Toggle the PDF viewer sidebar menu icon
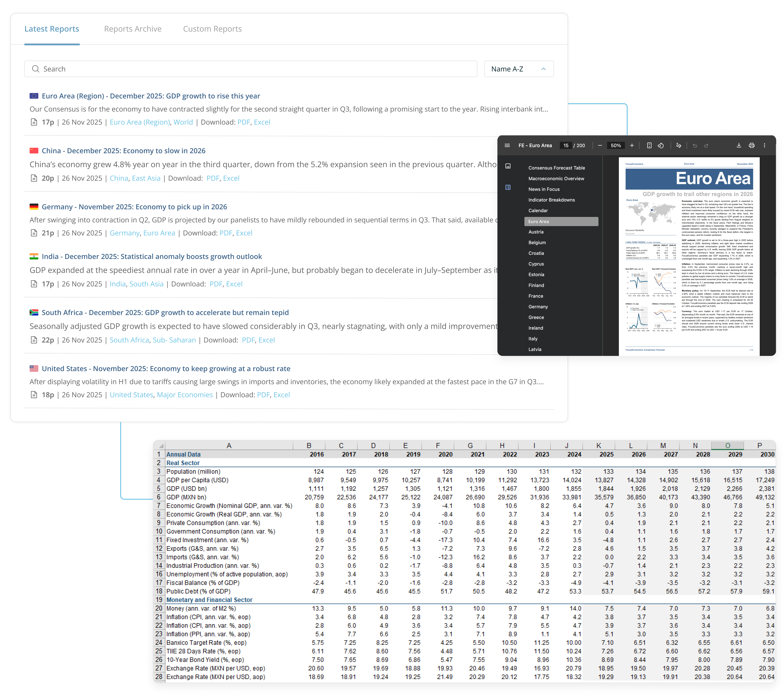 [507, 145]
